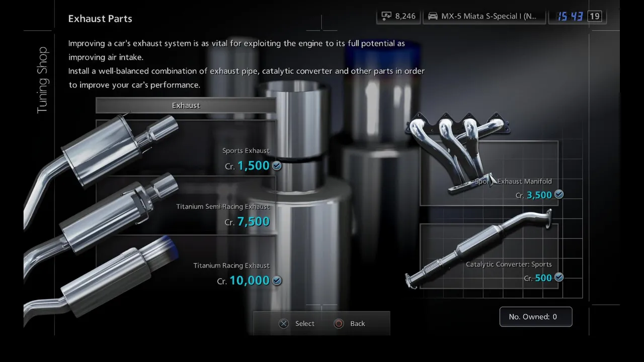Click the credits balance icon

[386, 16]
